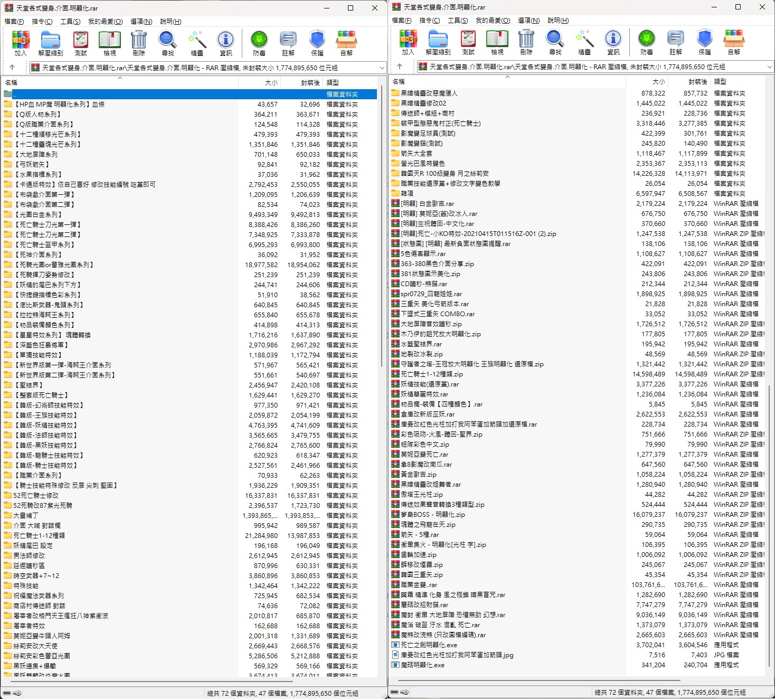Viewport: 775px width, 700px height.
Task: Click the 刪除 (Delete) icon in right window
Action: click(526, 42)
